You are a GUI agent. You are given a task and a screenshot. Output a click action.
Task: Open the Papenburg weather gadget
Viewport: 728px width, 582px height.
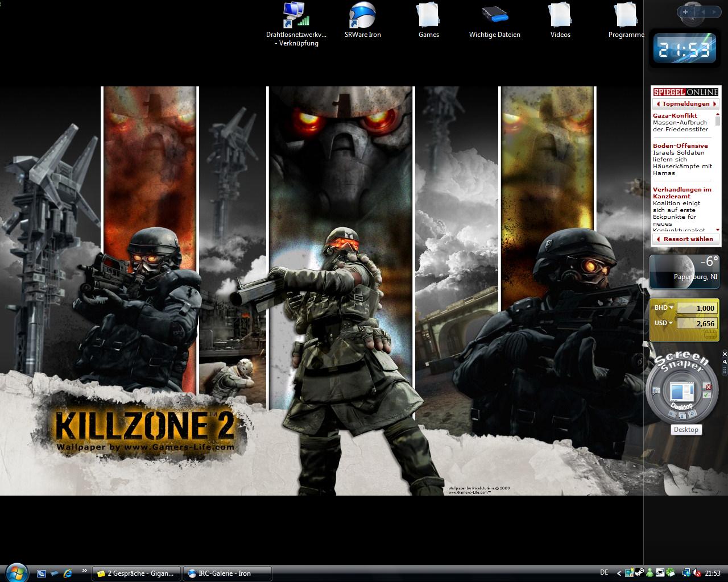point(685,272)
